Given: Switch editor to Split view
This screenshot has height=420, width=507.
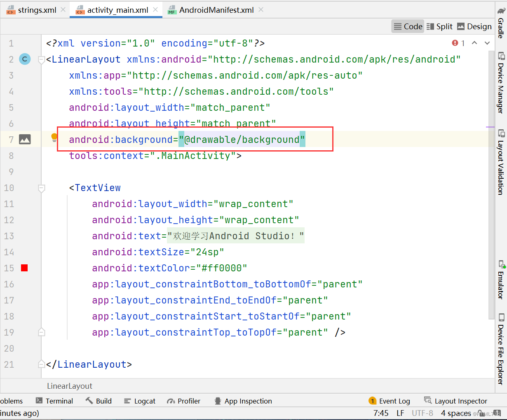Looking at the screenshot, I should point(439,26).
